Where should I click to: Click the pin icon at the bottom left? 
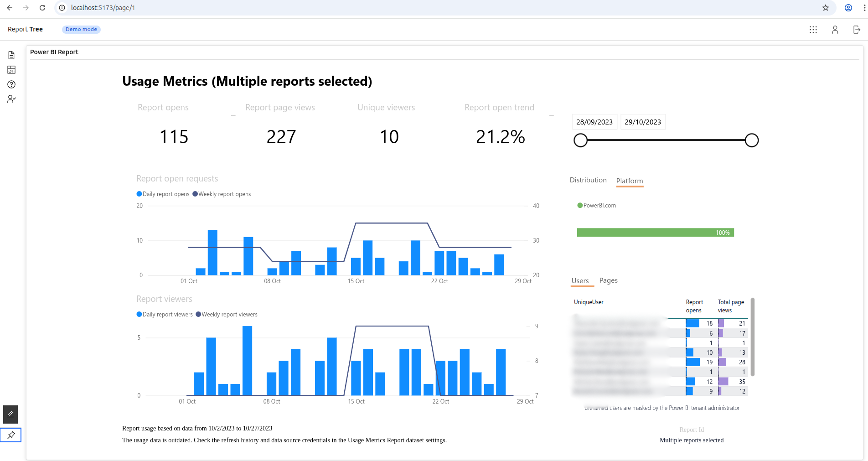click(x=11, y=435)
